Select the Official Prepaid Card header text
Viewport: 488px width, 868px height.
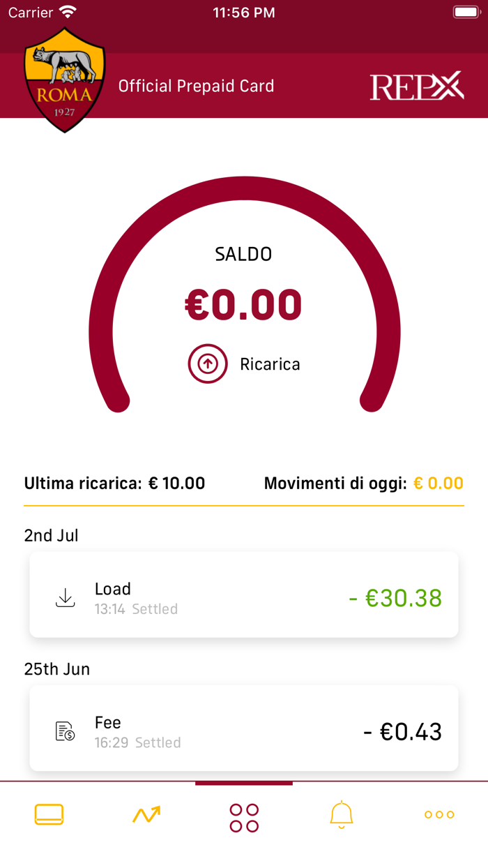point(197,86)
